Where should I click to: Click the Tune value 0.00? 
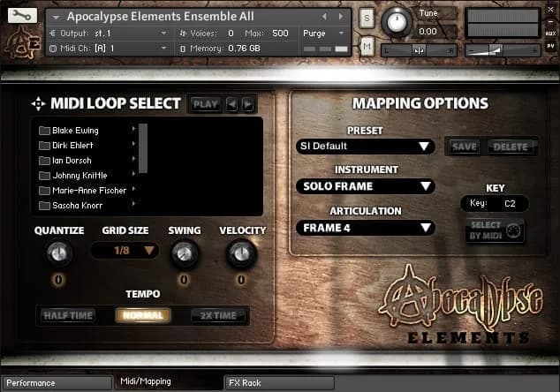(x=428, y=32)
